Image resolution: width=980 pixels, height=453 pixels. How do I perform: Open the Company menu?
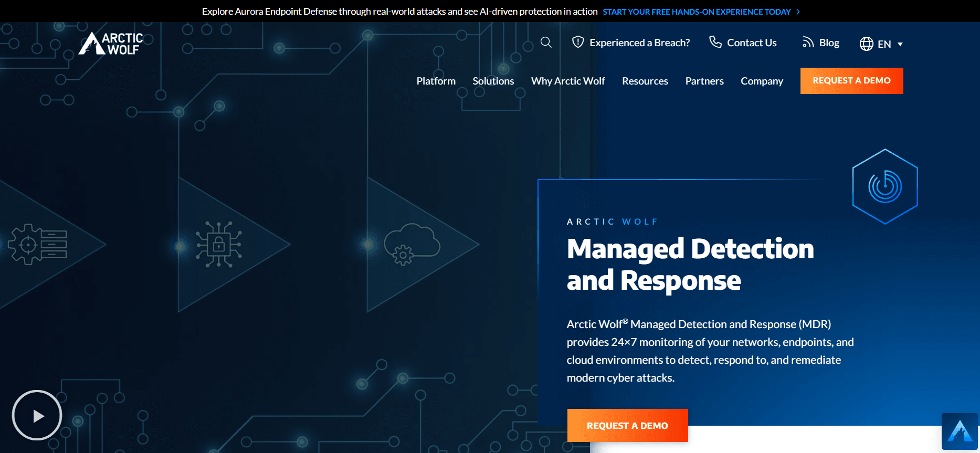point(762,81)
